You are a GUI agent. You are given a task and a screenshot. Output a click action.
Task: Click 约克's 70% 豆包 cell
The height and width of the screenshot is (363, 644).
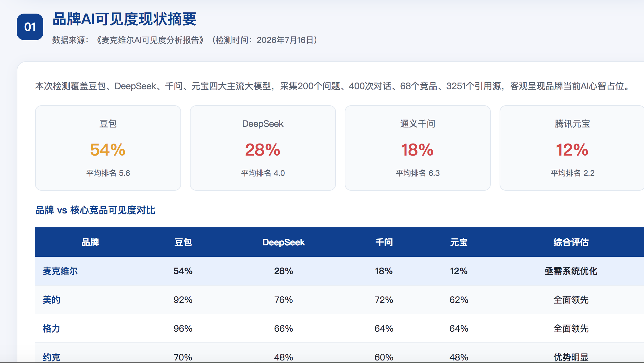pyautogui.click(x=183, y=357)
